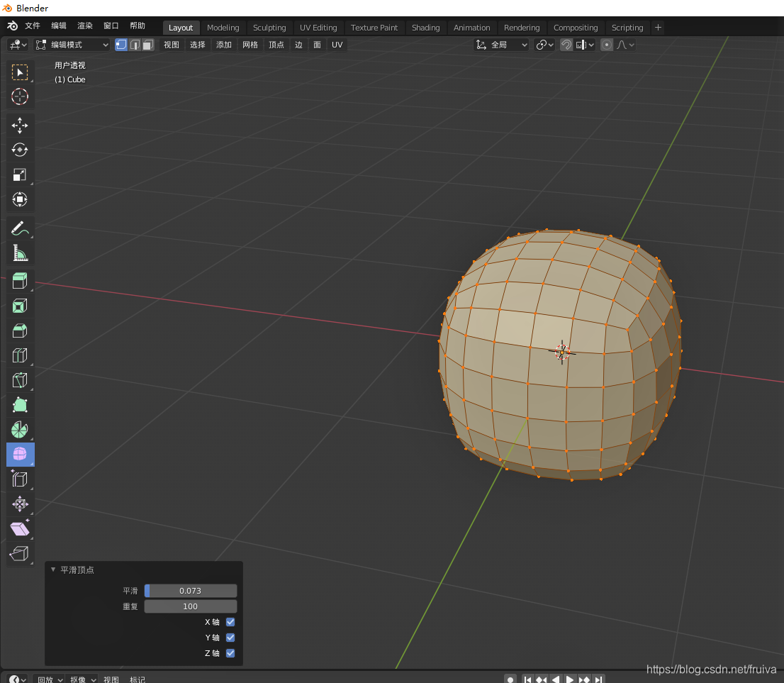This screenshot has height=683, width=784.
Task: Open the 帮助 menu
Action: click(138, 26)
